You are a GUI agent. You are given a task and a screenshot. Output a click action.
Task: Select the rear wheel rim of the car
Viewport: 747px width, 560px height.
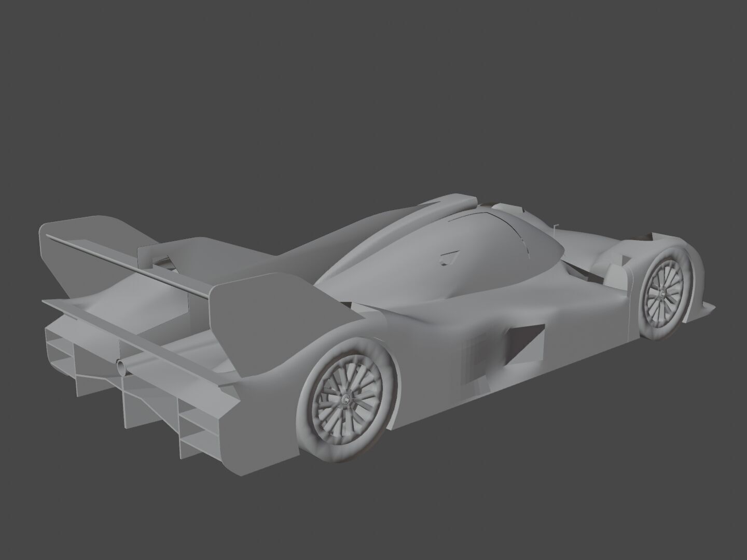[x=346, y=399]
